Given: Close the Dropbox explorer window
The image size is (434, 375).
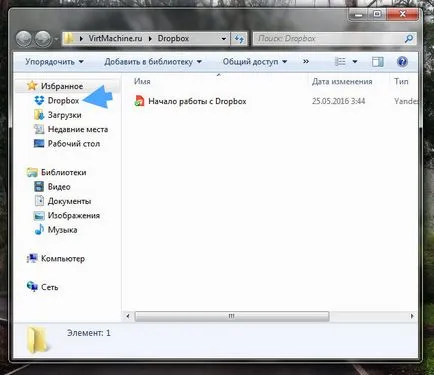Looking at the screenshot, I should tap(403, 14).
